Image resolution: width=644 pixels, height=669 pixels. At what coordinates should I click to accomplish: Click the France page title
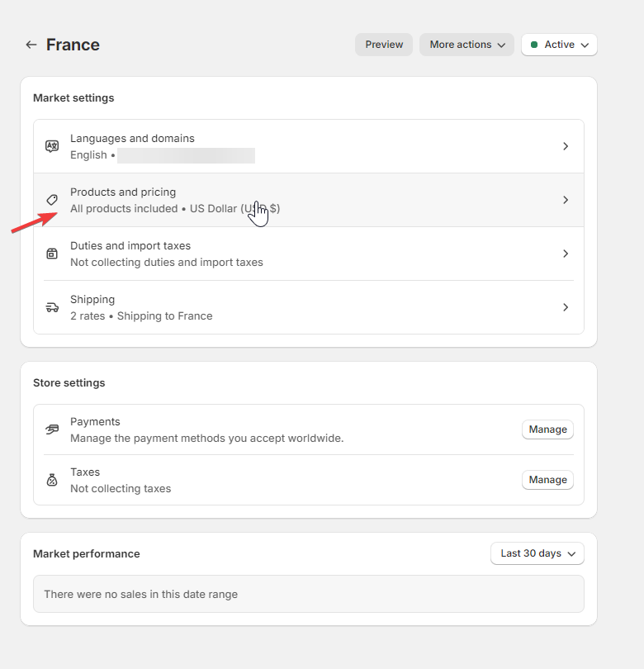(x=73, y=45)
